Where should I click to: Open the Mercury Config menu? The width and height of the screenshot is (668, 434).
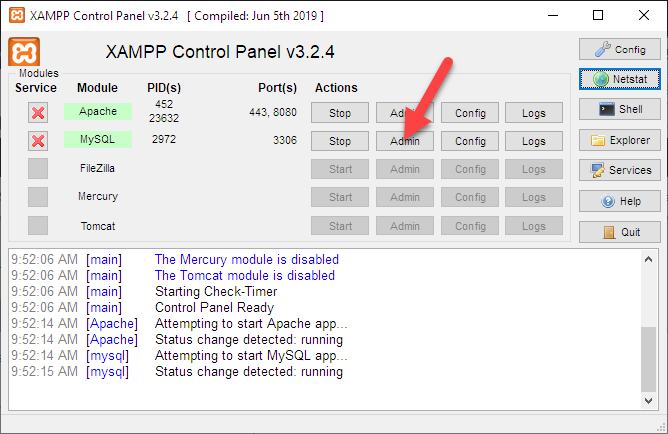click(x=470, y=197)
